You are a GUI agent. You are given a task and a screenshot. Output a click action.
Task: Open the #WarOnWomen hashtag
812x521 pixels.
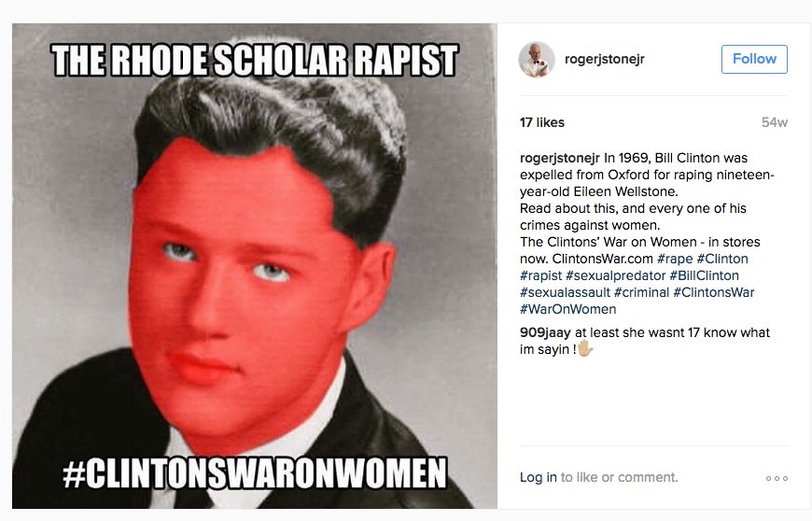[568, 309]
